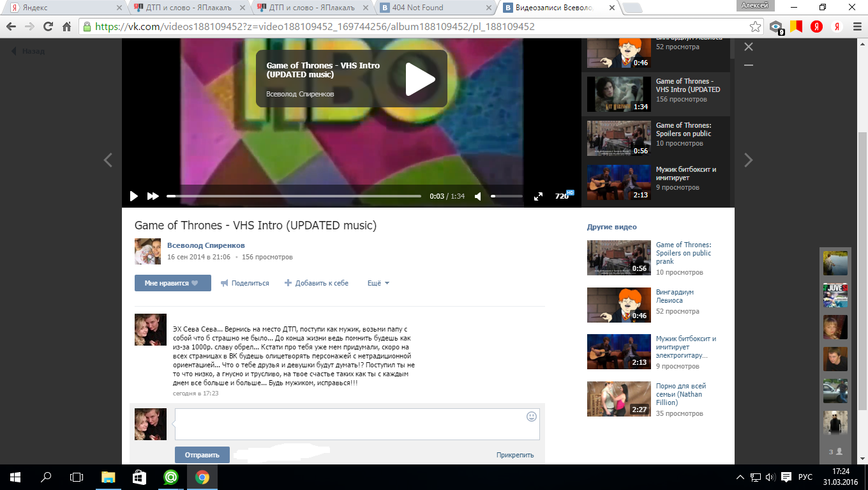Open the emoji picker in the comment box

532,417
